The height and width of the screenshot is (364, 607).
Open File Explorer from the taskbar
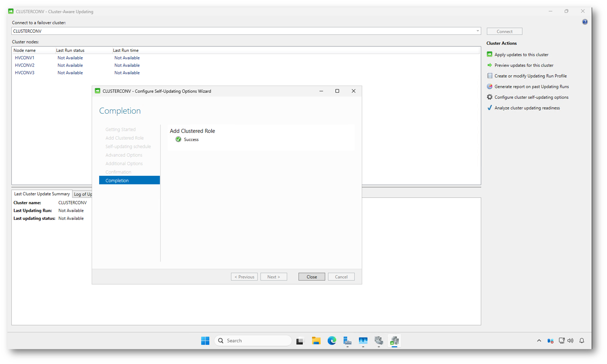tap(316, 341)
